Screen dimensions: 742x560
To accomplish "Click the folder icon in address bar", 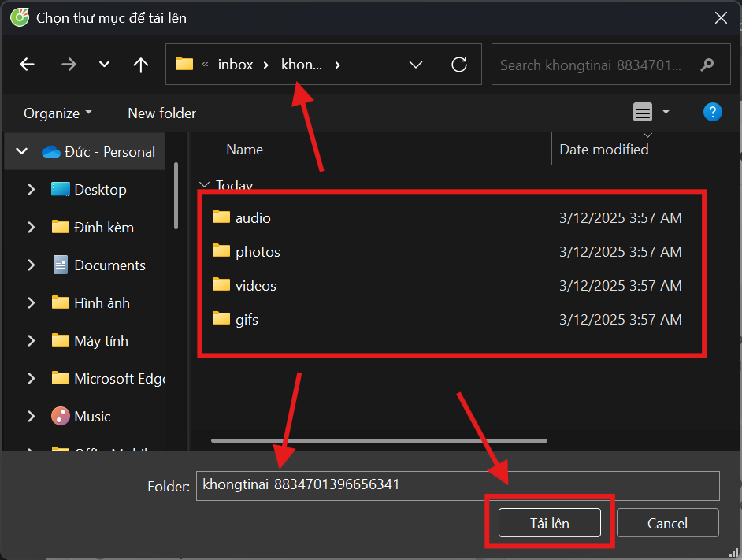I will pyautogui.click(x=184, y=64).
